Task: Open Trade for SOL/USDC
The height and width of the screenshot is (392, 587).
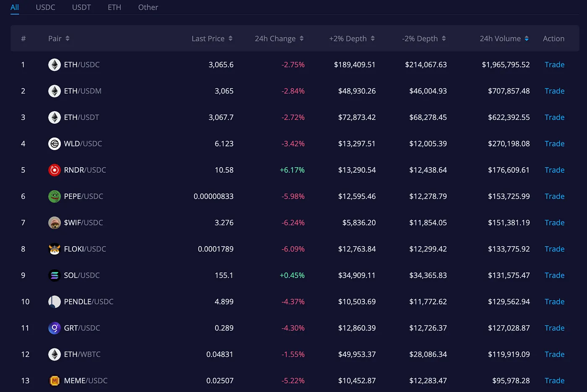Action: [554, 275]
